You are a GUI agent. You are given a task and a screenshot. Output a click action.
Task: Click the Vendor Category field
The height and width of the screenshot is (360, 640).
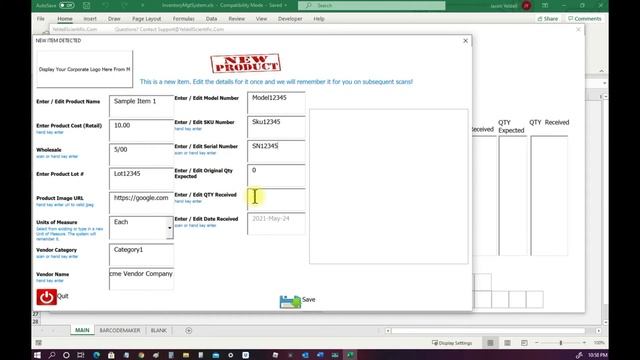click(142, 255)
